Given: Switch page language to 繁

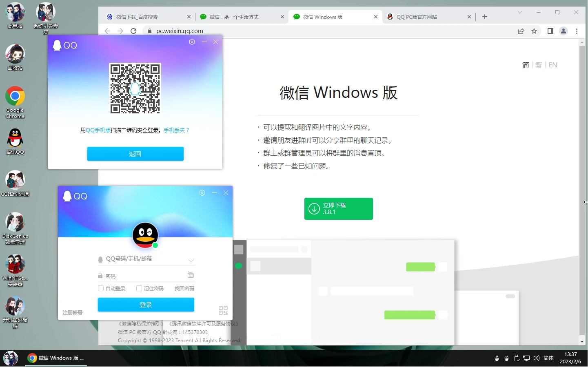Looking at the screenshot, I should (x=539, y=65).
